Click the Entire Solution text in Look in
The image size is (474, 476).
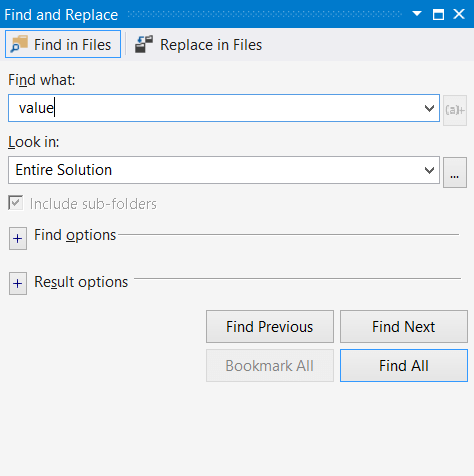(64, 170)
